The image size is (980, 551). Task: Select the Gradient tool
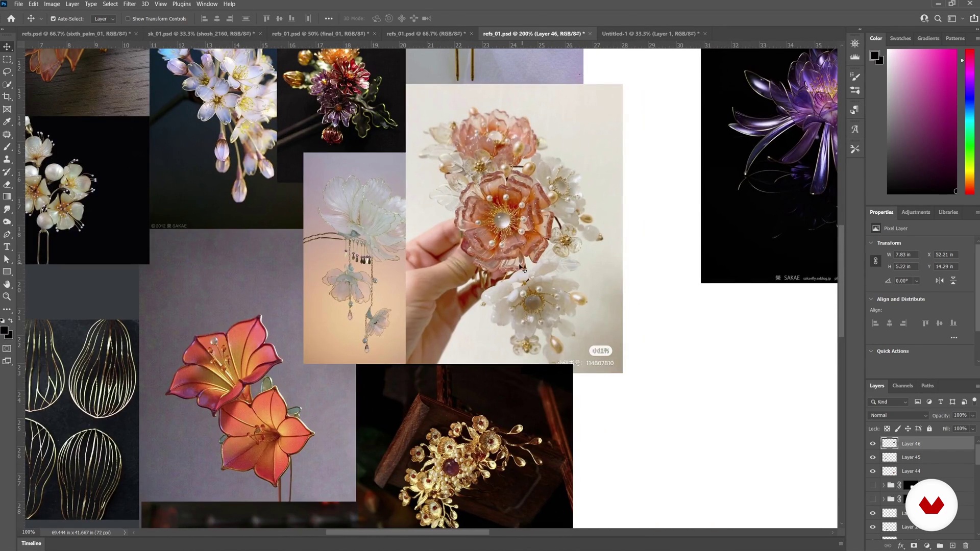pyautogui.click(x=7, y=196)
